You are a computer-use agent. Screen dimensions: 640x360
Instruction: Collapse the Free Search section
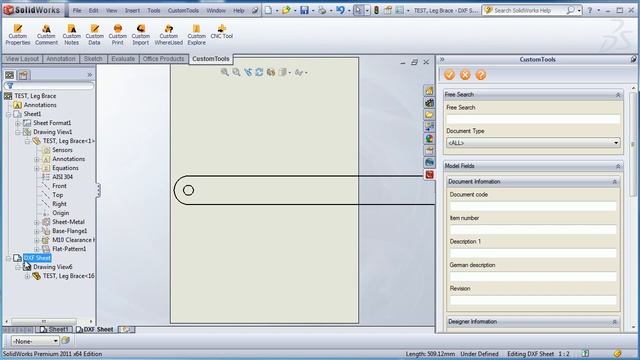click(x=618, y=94)
